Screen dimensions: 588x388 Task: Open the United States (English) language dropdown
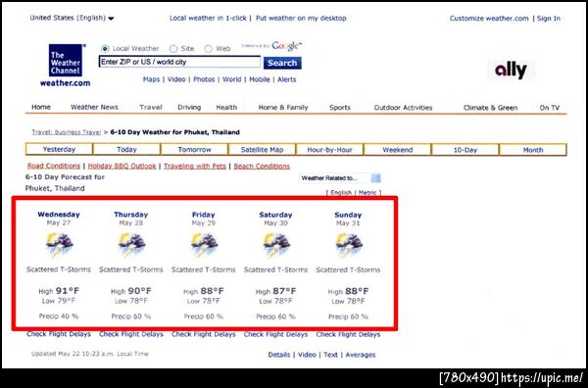(72, 18)
